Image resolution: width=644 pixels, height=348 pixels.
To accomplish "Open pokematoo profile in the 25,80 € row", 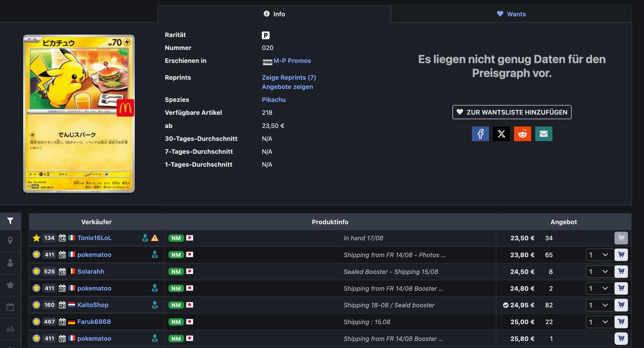I will pyautogui.click(x=94, y=339).
